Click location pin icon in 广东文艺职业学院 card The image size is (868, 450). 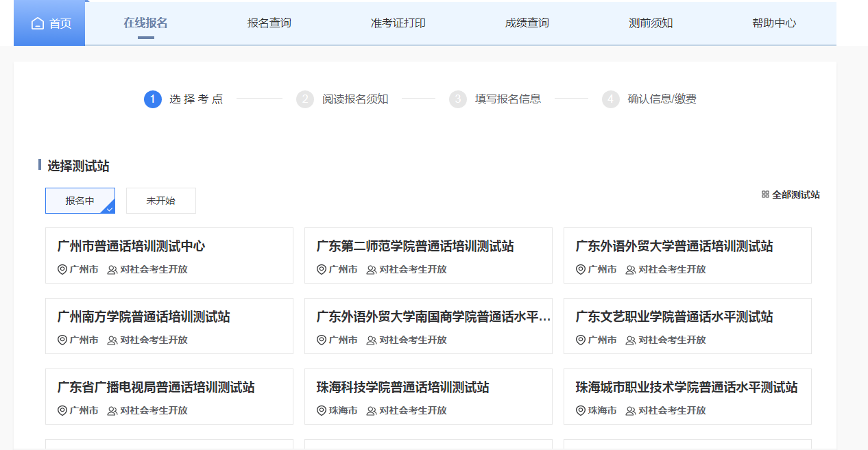pyautogui.click(x=581, y=340)
